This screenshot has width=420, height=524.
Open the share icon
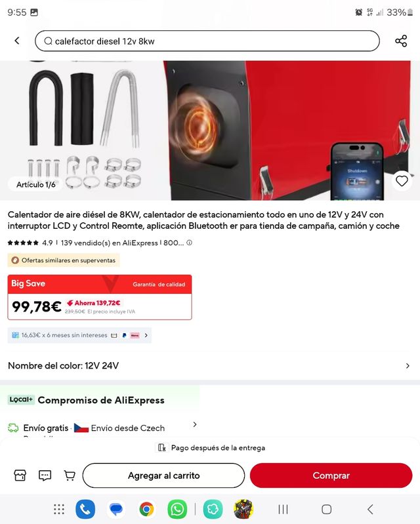[401, 41]
